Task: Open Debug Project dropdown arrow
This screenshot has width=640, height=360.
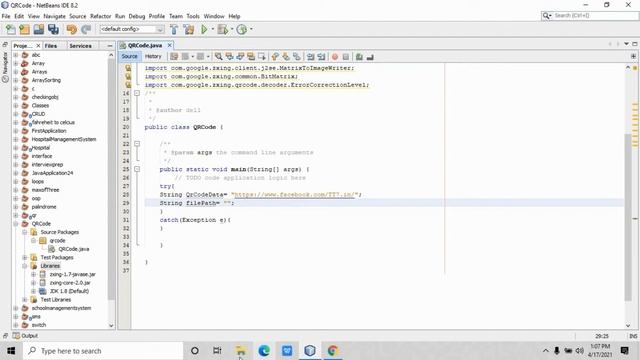Action: [232, 29]
